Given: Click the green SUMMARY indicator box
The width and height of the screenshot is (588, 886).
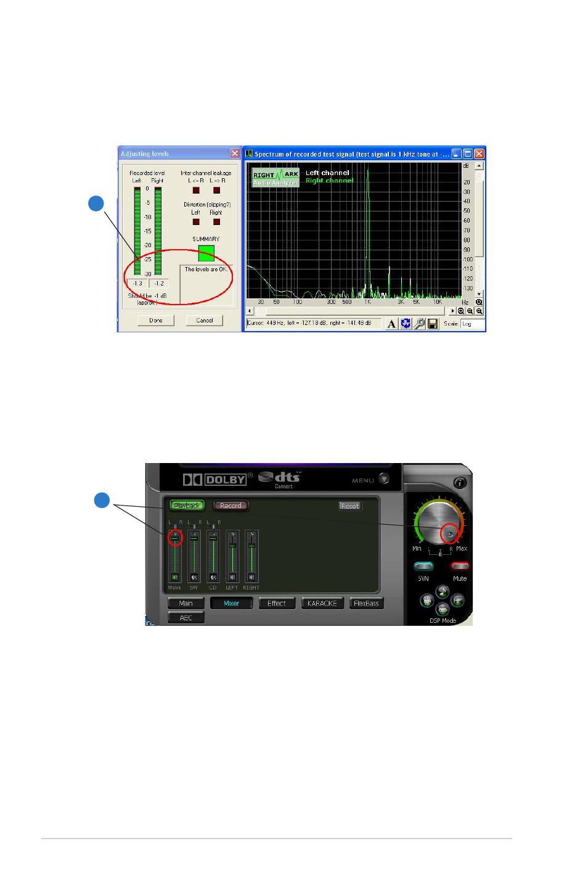Looking at the screenshot, I should (206, 253).
